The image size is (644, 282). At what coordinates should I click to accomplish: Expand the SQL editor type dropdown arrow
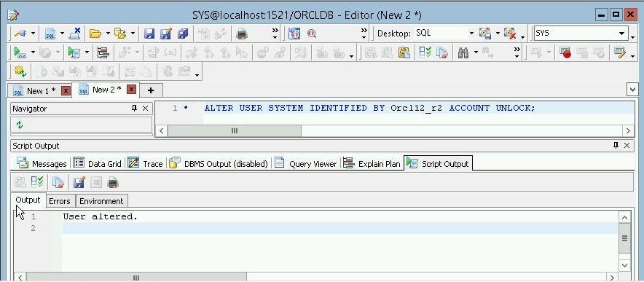pos(62,34)
